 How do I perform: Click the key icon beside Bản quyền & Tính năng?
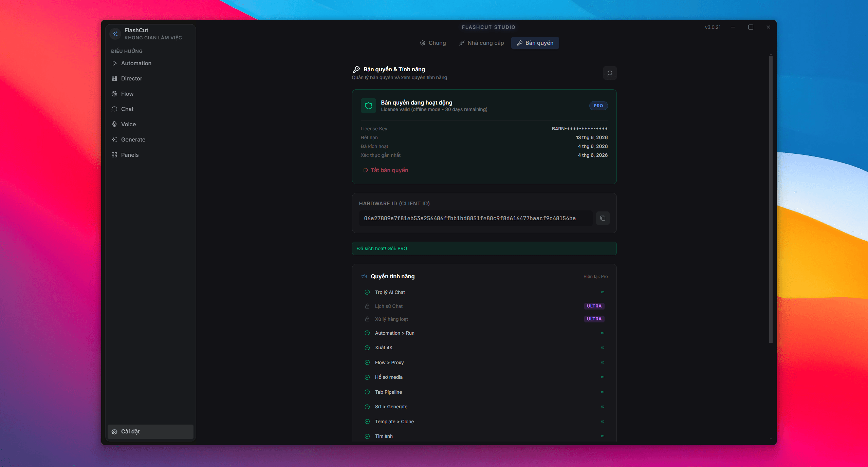[x=356, y=69]
